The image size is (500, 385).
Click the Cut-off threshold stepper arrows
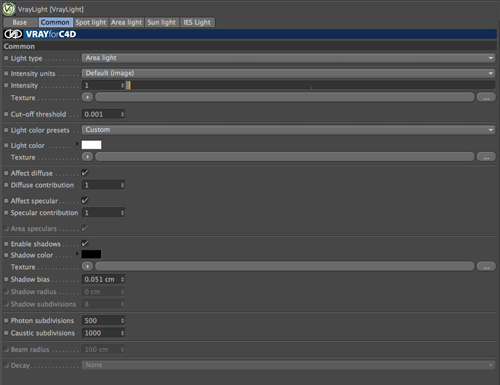point(122,114)
